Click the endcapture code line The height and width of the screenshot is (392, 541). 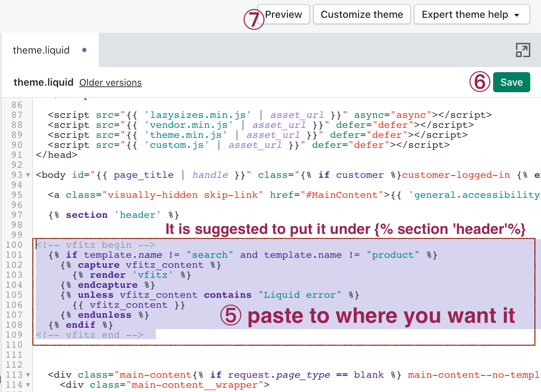(108, 285)
